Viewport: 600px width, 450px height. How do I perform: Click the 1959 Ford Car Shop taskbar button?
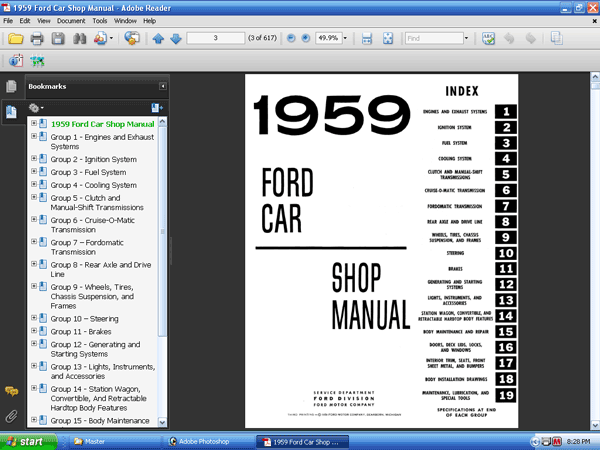tap(302, 442)
